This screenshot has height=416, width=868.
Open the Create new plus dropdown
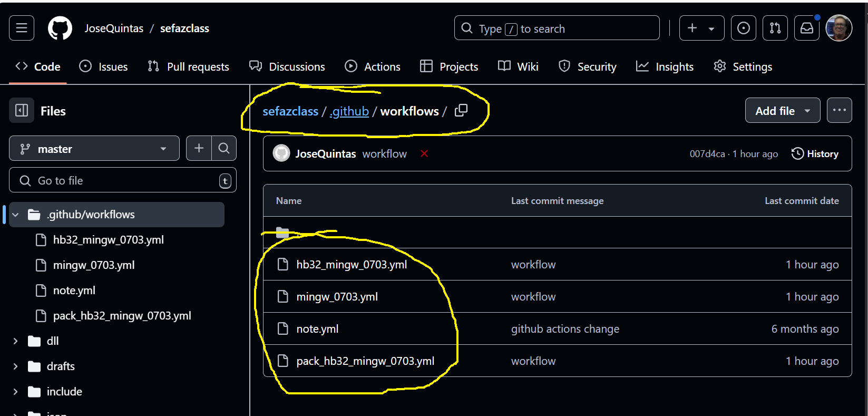click(701, 28)
